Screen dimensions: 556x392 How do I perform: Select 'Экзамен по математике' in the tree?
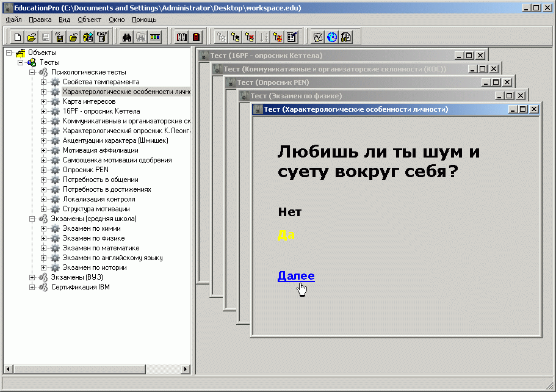click(101, 248)
